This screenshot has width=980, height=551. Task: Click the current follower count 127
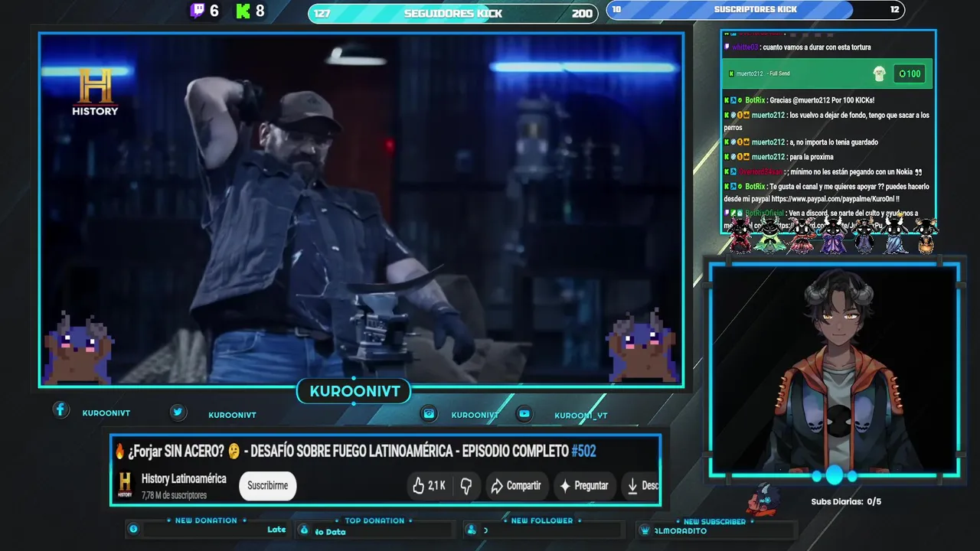(322, 14)
